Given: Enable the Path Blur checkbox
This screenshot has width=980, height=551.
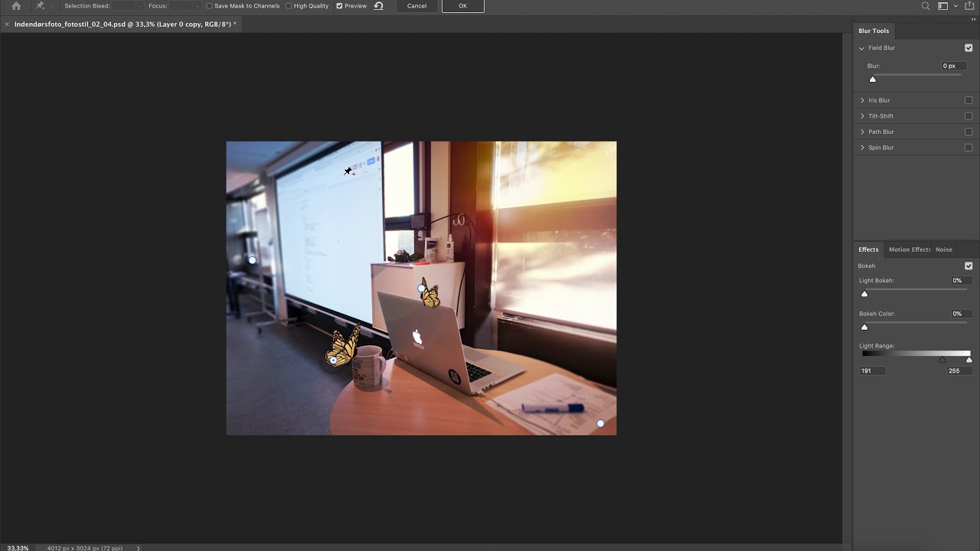Looking at the screenshot, I should [x=969, y=132].
